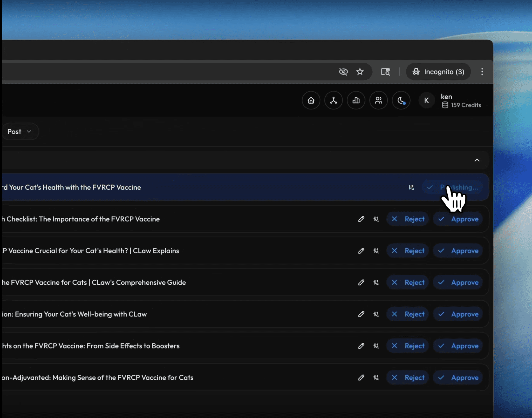The height and width of the screenshot is (418, 532).
Task: Open the K user avatar
Action: point(426,100)
